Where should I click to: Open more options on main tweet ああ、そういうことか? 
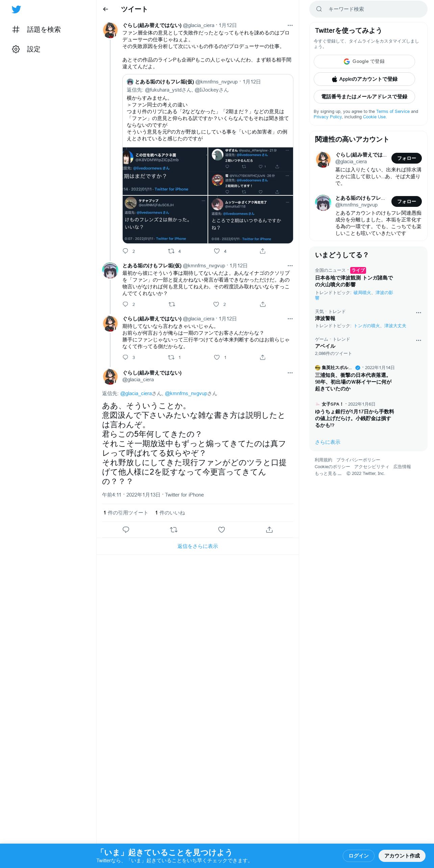[x=290, y=373]
